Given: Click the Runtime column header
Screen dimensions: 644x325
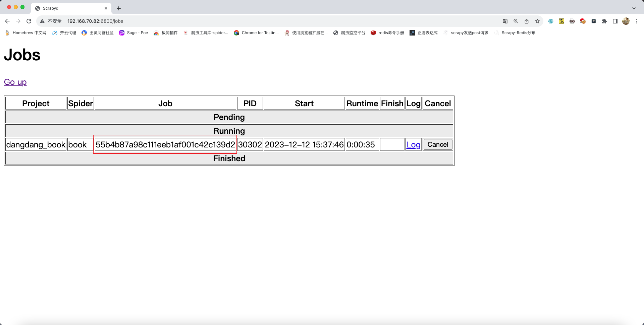Looking at the screenshot, I should coord(362,104).
